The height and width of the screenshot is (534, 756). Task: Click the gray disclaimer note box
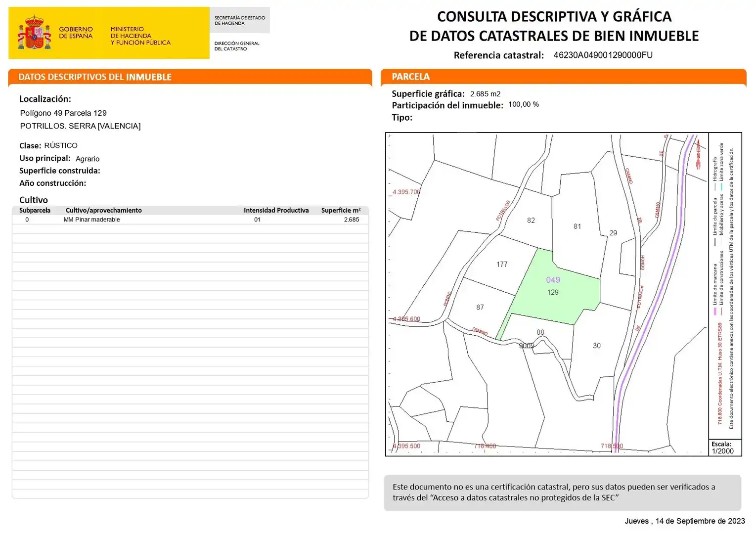point(562,492)
